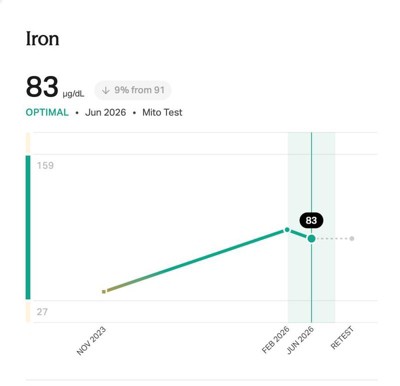Select the JUN 2026 axis label
400x386 pixels.
pyautogui.click(x=300, y=340)
